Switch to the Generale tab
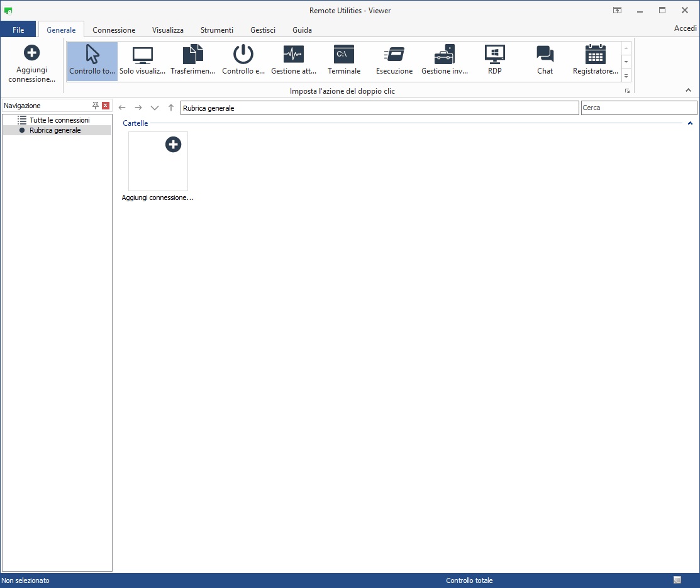This screenshot has width=700, height=588. pyautogui.click(x=61, y=30)
